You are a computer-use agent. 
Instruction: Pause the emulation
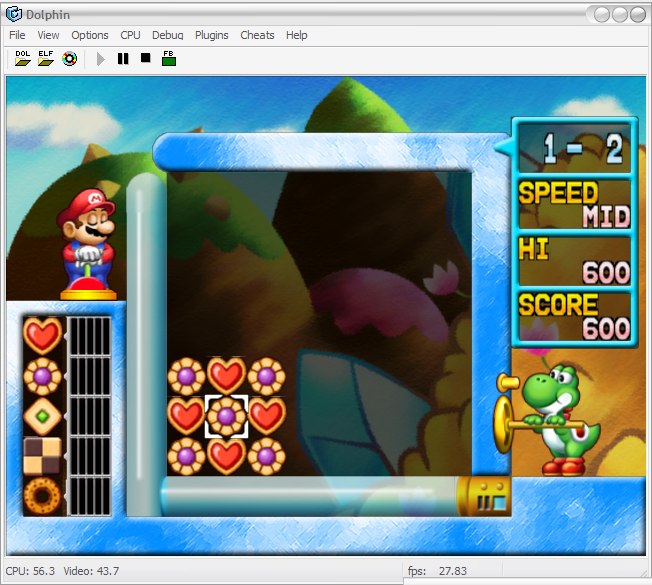click(123, 59)
